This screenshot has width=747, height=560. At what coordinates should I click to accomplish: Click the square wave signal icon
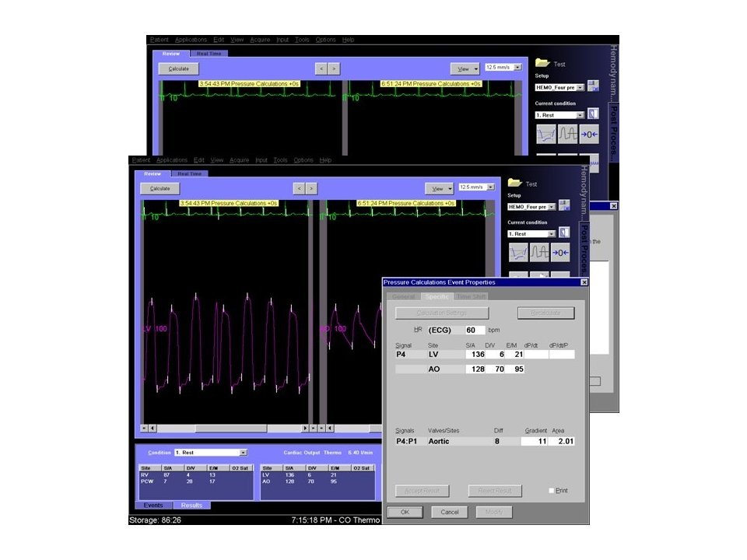pyautogui.click(x=540, y=253)
